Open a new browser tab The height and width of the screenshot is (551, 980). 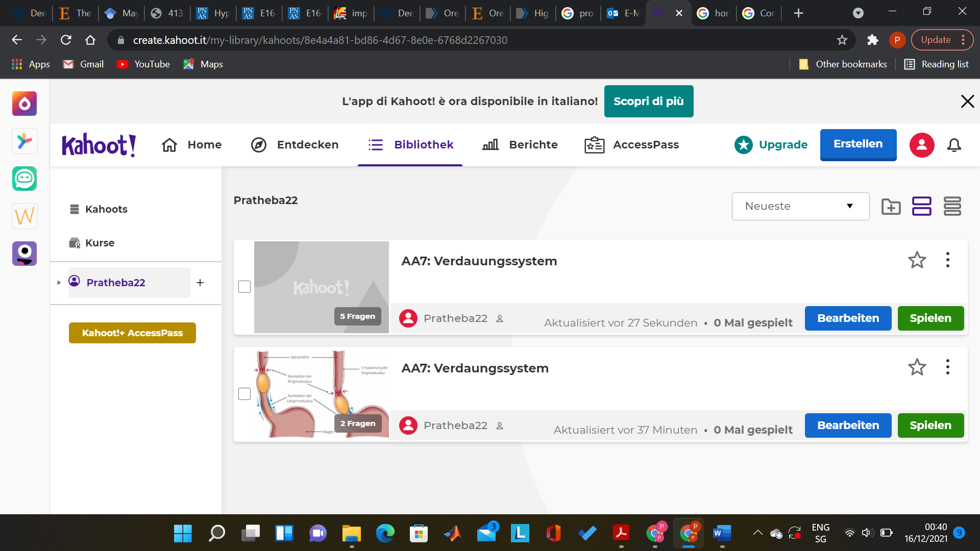click(x=799, y=13)
